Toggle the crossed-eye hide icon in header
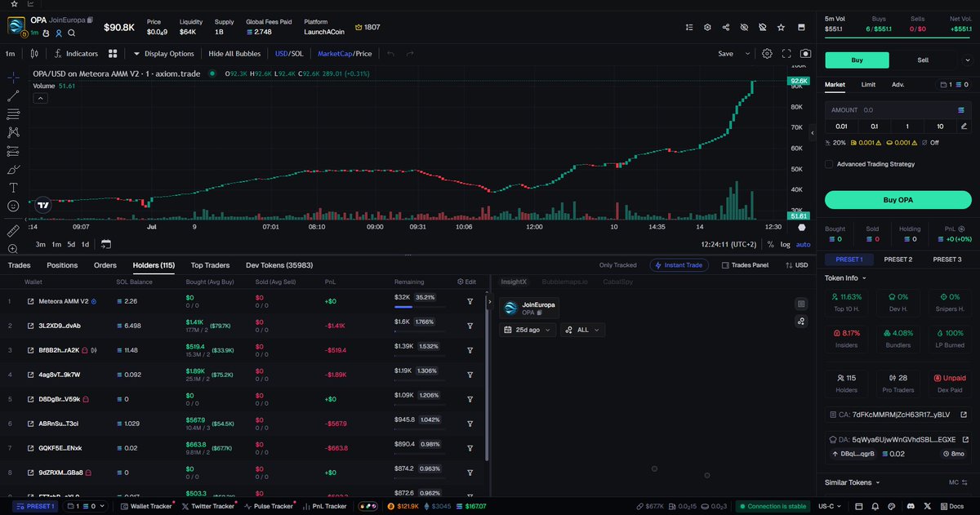The width and height of the screenshot is (980, 515). [x=744, y=27]
